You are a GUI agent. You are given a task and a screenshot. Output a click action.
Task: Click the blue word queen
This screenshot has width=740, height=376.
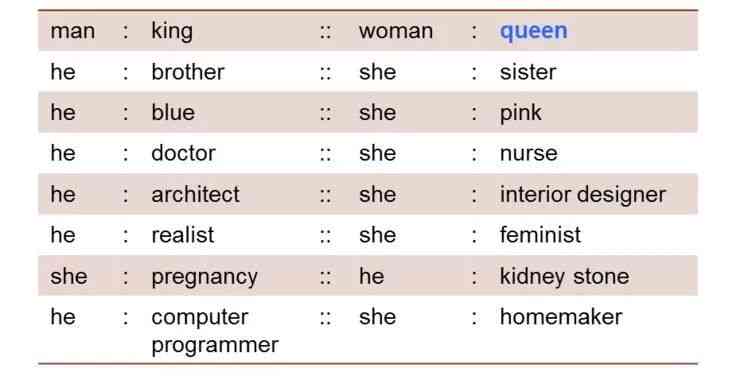click(x=534, y=32)
